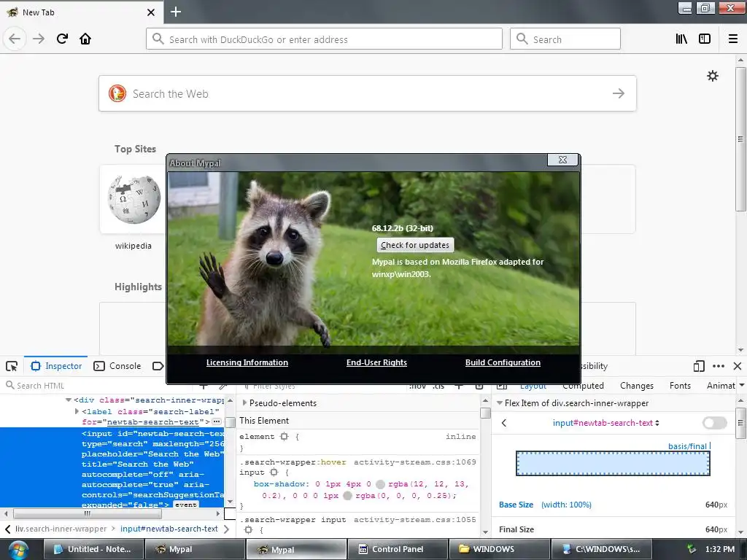Toggle the flexbox highlighter switch
The image size is (747, 560).
(x=715, y=423)
